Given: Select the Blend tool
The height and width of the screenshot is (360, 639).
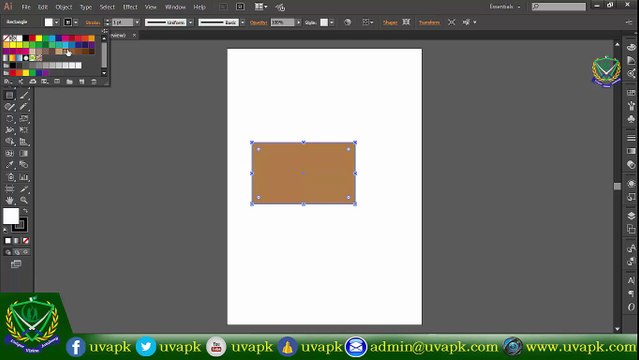Looking at the screenshot, I should pyautogui.click(x=24, y=165).
